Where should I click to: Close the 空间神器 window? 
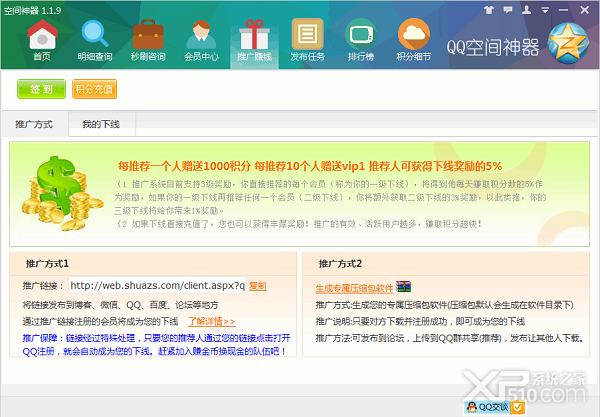tap(584, 10)
